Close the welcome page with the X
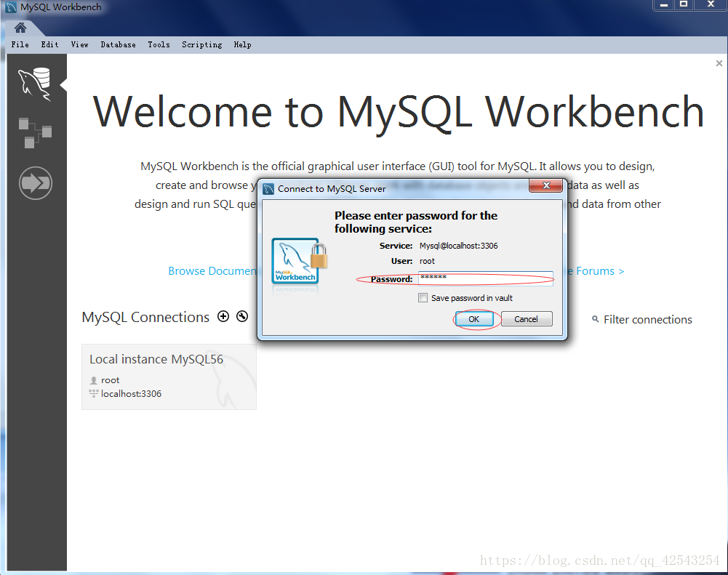This screenshot has width=728, height=575. point(719,63)
